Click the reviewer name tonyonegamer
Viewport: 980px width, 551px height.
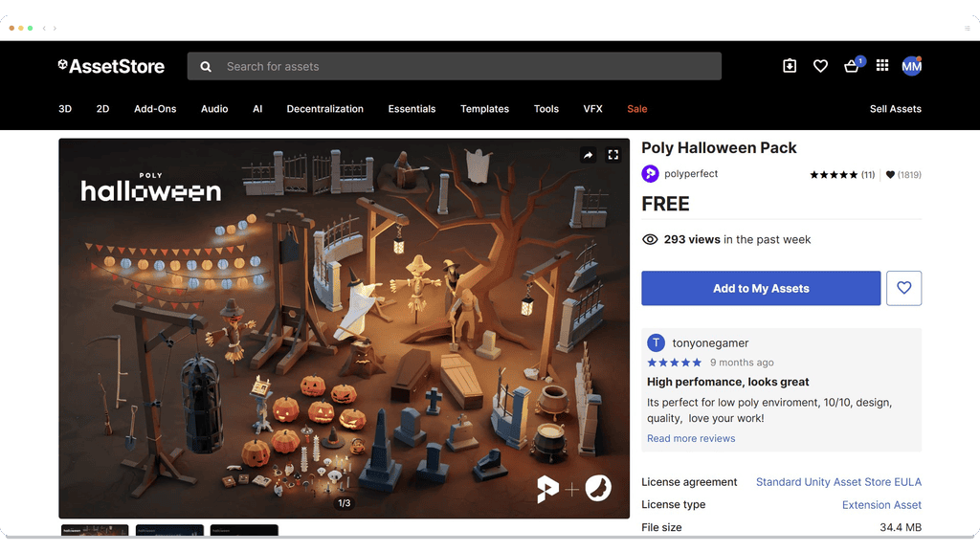point(710,343)
